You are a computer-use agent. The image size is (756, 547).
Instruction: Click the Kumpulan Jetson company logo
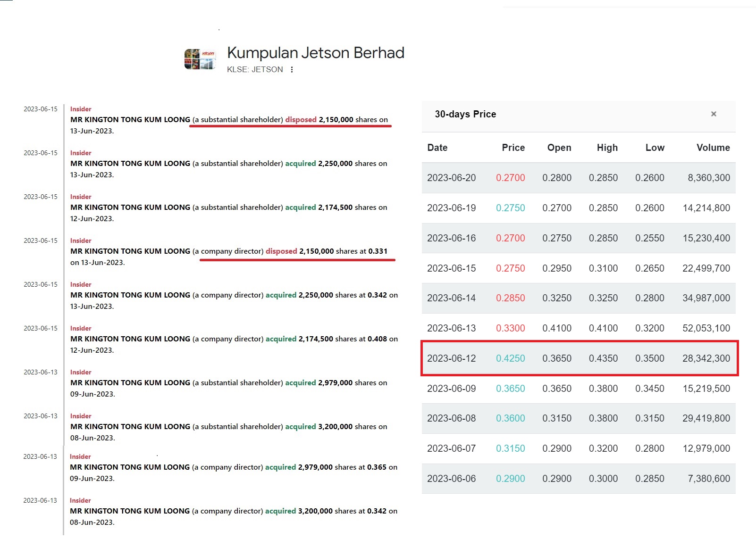(200, 59)
